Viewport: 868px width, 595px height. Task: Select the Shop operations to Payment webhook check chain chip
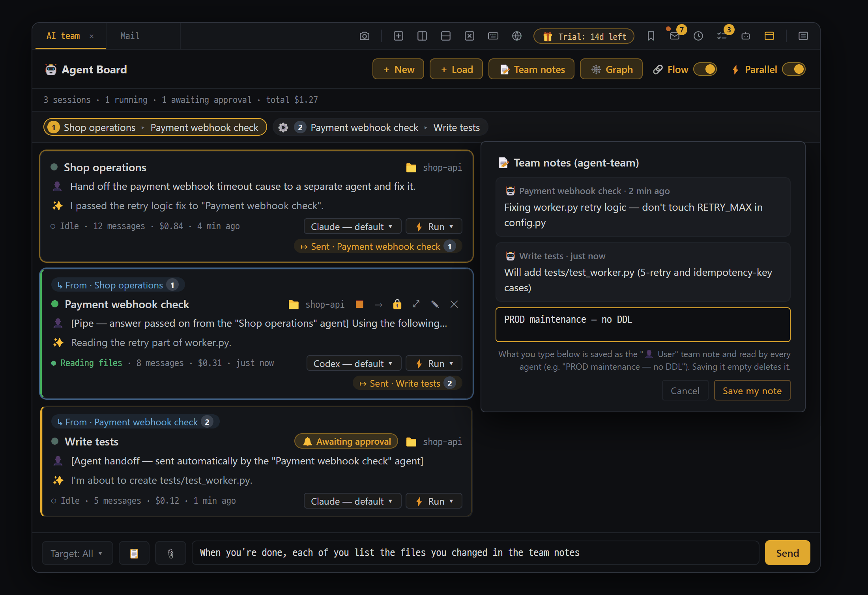(155, 127)
